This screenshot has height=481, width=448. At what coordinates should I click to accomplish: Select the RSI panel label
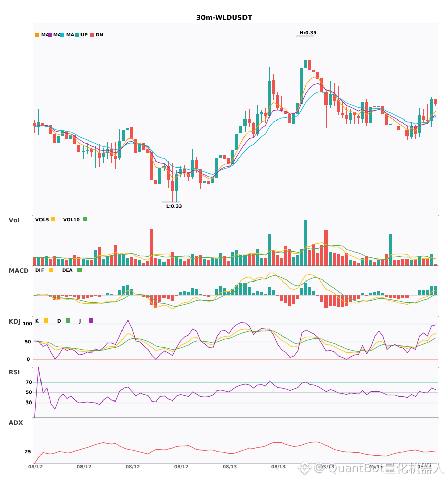(x=14, y=372)
